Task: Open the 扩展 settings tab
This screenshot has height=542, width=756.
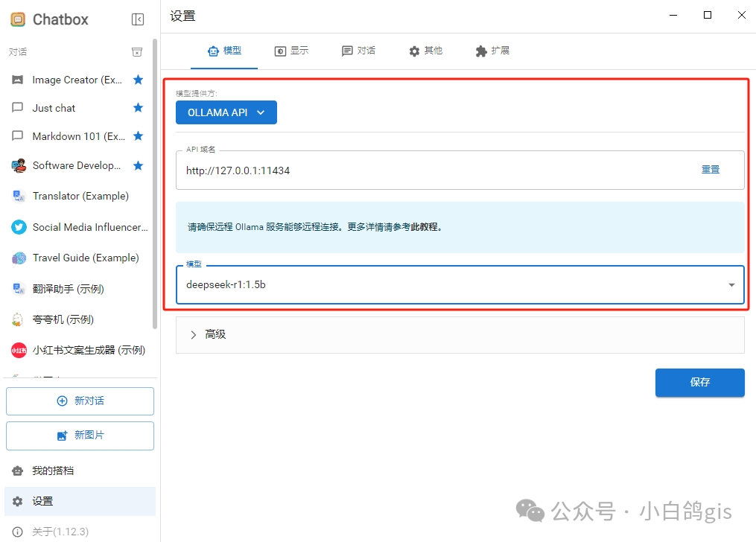Action: [492, 51]
